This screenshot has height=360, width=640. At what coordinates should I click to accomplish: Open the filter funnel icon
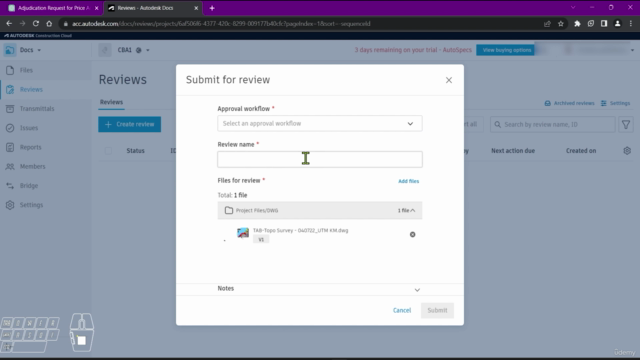click(x=626, y=124)
